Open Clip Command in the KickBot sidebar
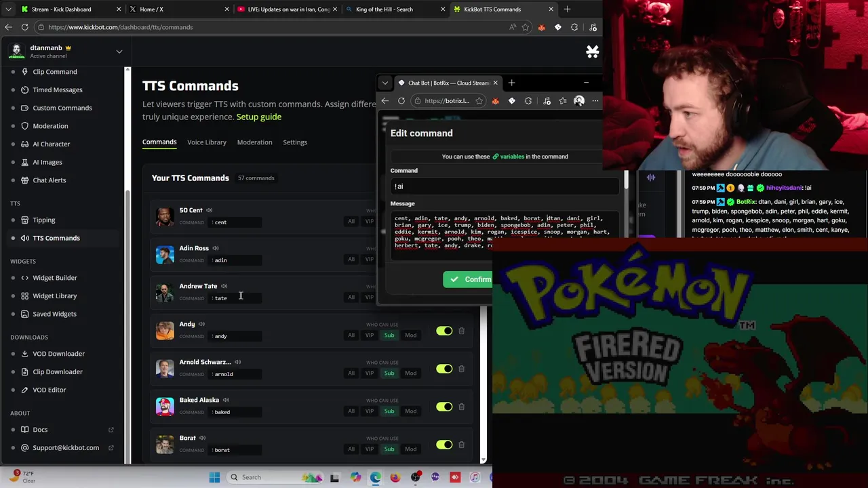The image size is (868, 488). point(54,71)
